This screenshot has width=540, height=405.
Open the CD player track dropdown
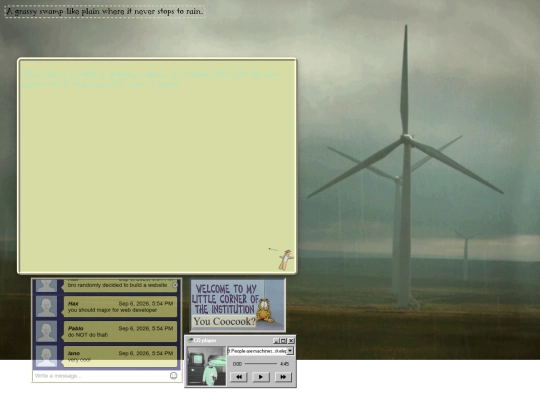click(290, 351)
